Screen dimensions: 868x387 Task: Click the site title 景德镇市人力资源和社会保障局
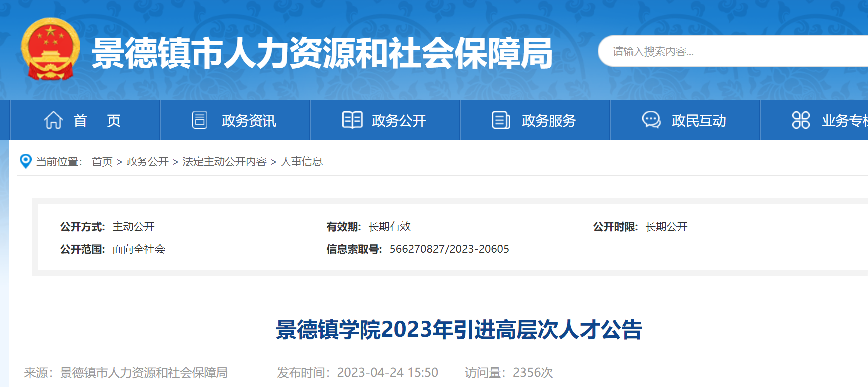click(x=322, y=53)
